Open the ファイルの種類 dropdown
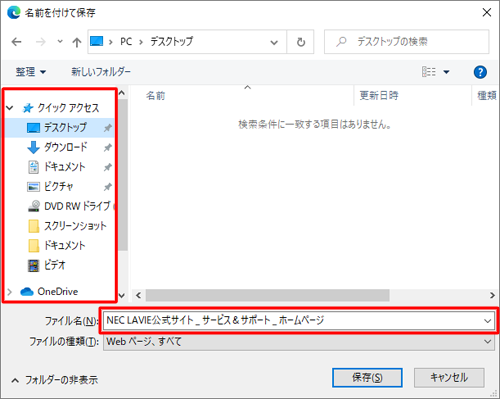 pyautogui.click(x=299, y=342)
